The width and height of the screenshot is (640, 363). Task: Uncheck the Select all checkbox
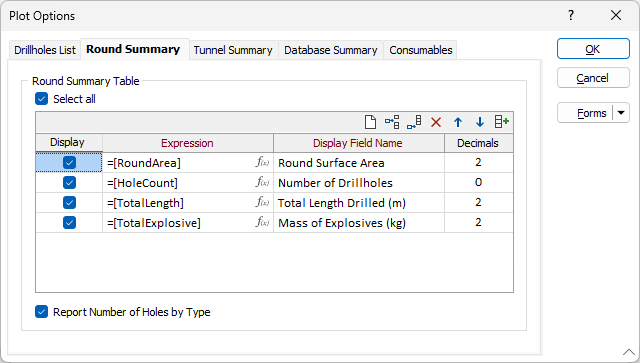click(42, 99)
